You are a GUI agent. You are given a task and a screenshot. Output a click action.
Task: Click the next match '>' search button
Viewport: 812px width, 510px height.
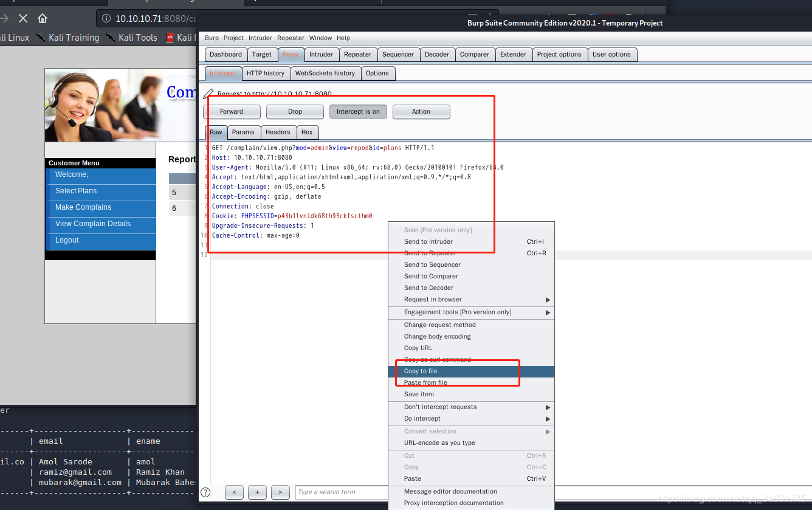[x=280, y=492]
